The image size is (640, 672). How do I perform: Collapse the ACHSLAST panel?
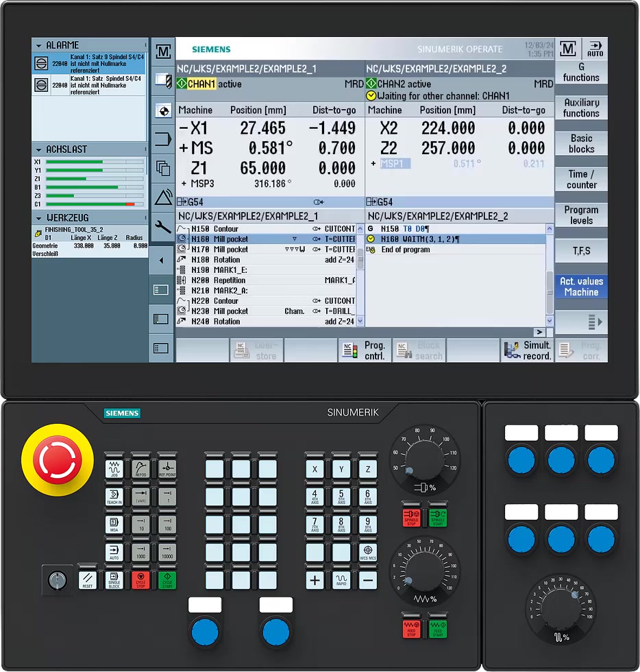[39, 149]
